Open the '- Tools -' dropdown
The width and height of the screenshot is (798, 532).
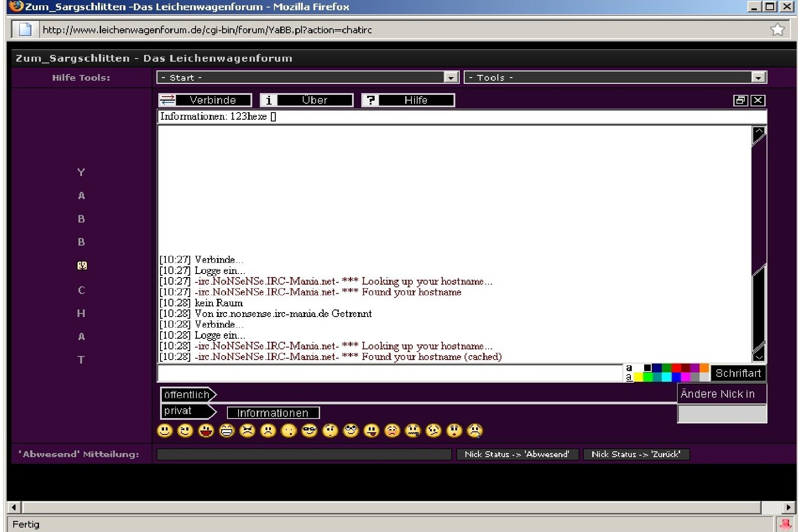click(x=615, y=78)
